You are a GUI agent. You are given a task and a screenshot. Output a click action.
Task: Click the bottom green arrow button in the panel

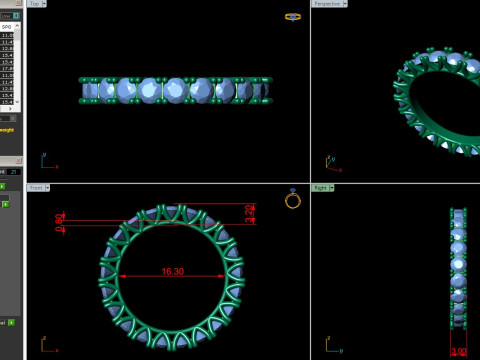pyautogui.click(x=12, y=322)
